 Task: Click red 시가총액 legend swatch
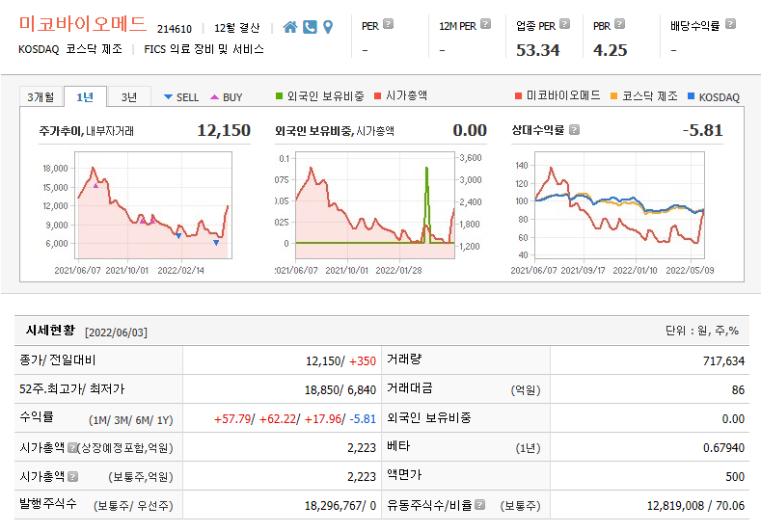377,96
